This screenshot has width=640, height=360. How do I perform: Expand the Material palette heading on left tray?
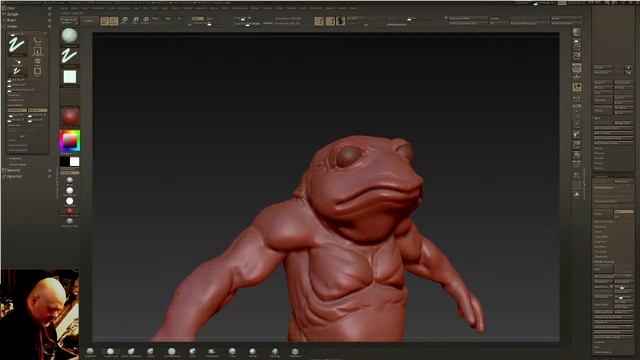(13, 170)
